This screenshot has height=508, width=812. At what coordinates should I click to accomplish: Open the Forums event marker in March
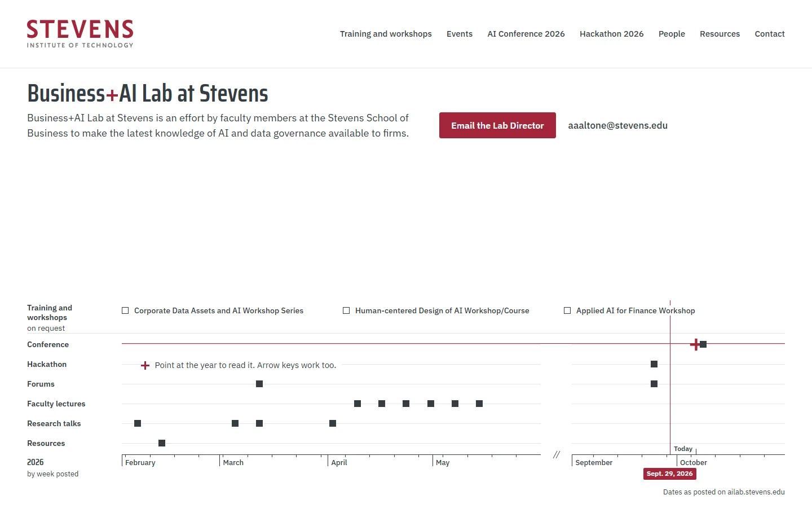pyautogui.click(x=259, y=384)
